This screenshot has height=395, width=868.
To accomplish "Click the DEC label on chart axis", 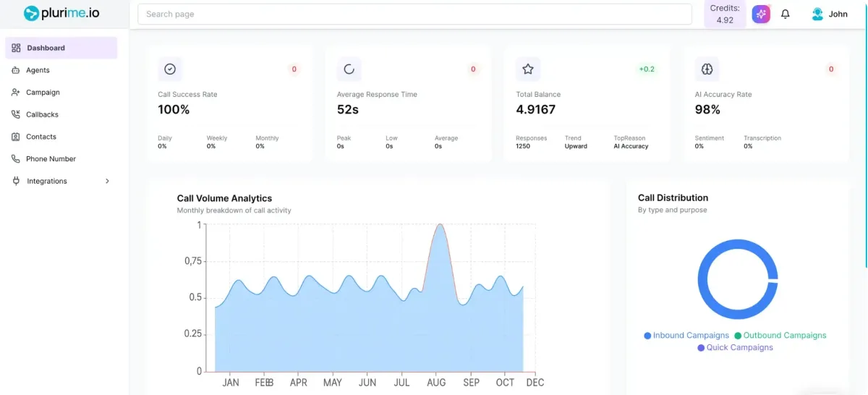I will coord(535,382).
